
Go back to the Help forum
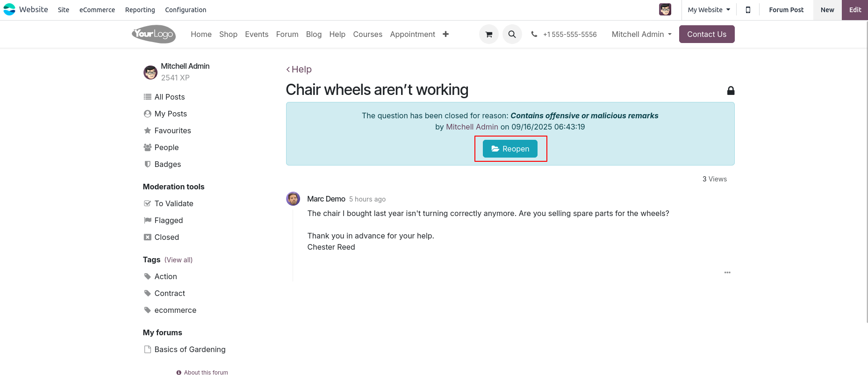(x=299, y=69)
